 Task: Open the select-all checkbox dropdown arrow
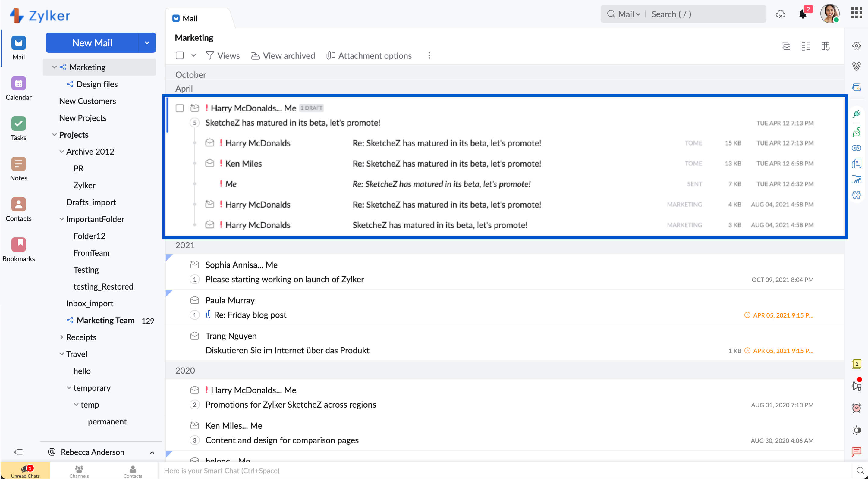point(193,55)
